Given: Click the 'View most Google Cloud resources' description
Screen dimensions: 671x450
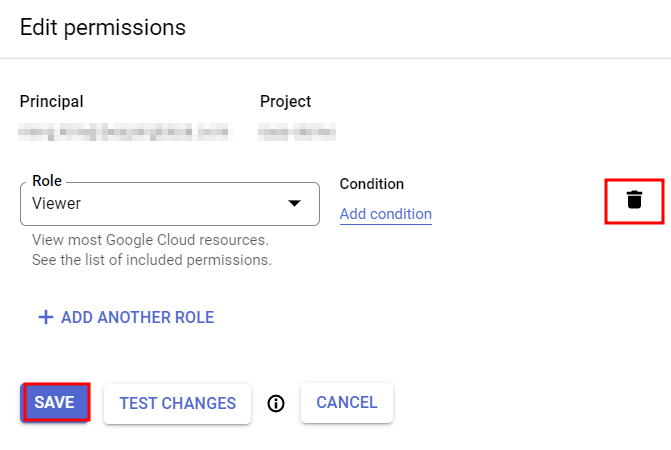Looking at the screenshot, I should [x=150, y=240].
